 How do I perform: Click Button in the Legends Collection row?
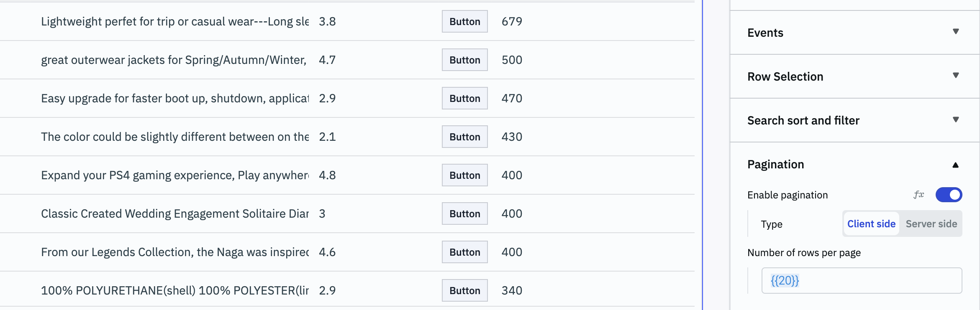[464, 252]
